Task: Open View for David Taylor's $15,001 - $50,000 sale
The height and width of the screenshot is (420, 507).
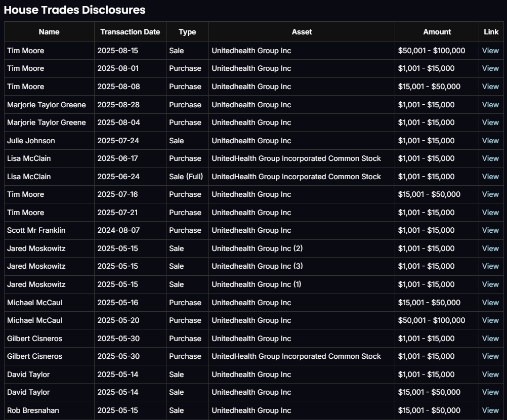Action: [490, 392]
